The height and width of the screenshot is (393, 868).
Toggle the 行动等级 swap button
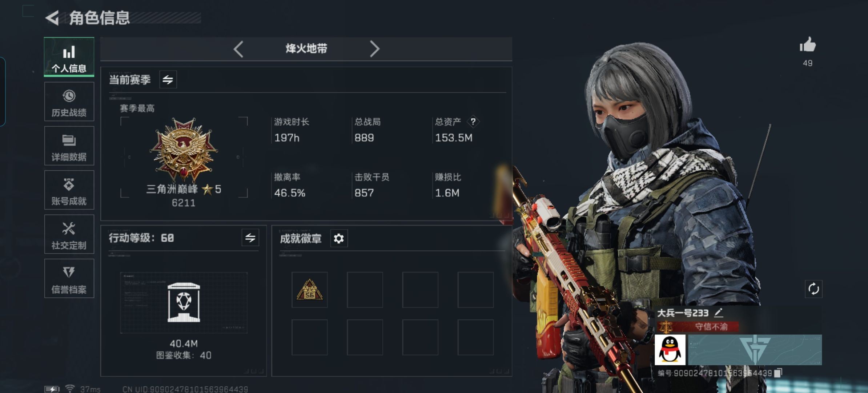coord(250,238)
